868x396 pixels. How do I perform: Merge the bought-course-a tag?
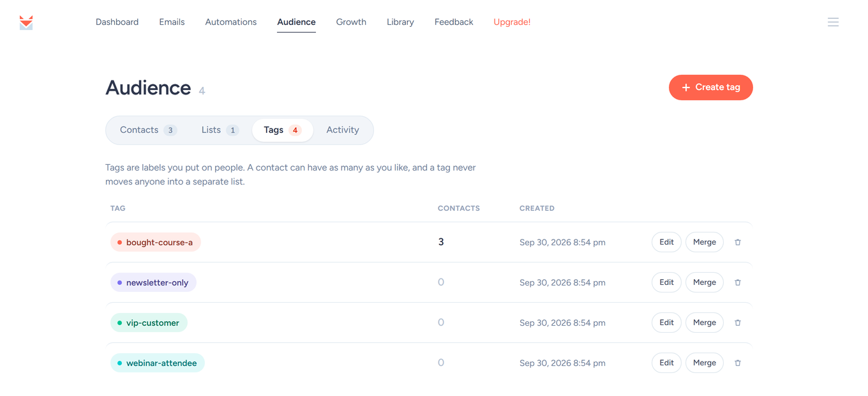coord(705,242)
